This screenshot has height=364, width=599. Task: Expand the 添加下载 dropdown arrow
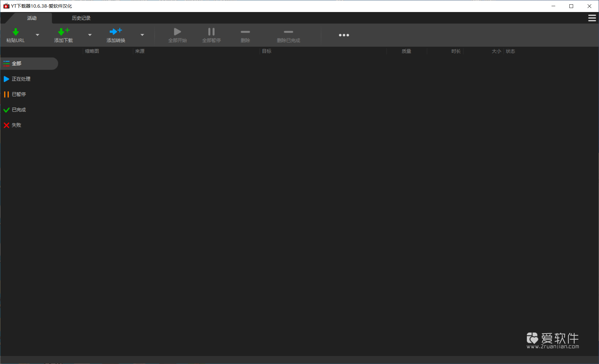[90, 35]
